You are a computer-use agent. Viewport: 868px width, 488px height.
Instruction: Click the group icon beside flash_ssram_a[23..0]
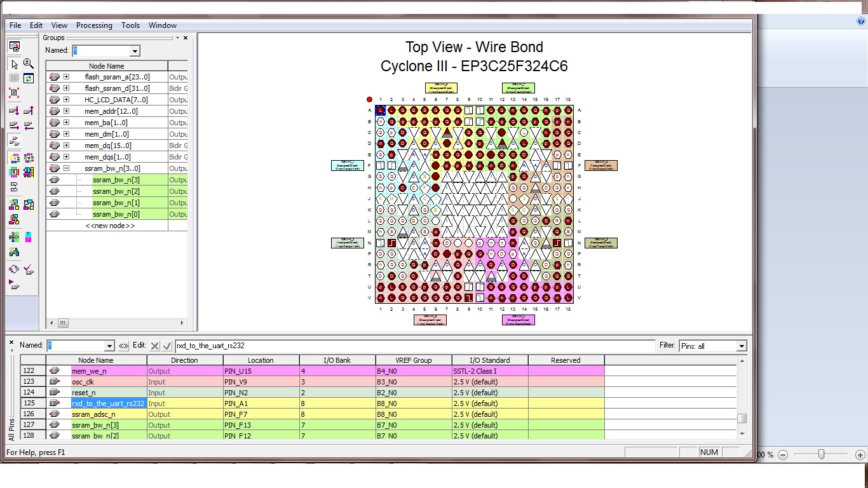coord(54,77)
